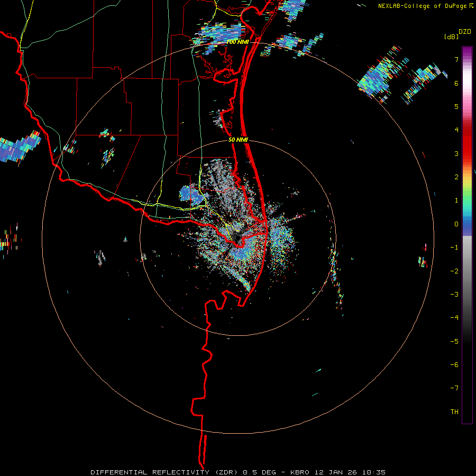The image size is (476, 476).
Task: Click the [dB] units label
Action: tap(451, 36)
